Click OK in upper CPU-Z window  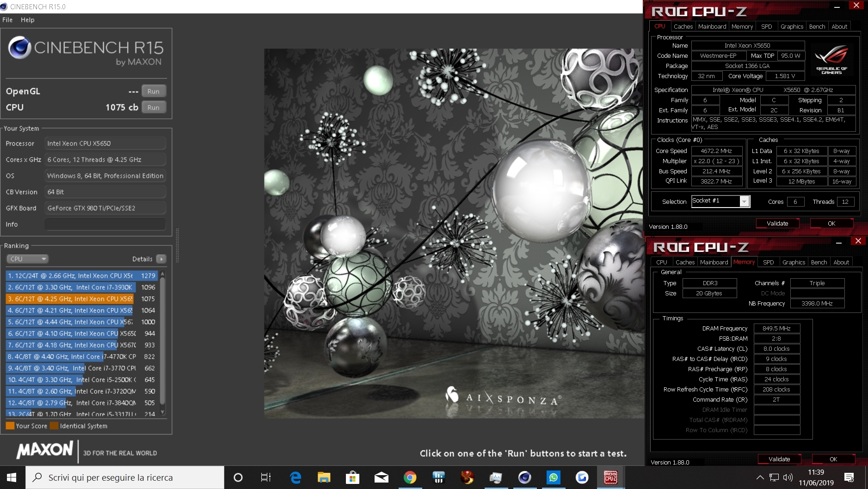pyautogui.click(x=831, y=223)
